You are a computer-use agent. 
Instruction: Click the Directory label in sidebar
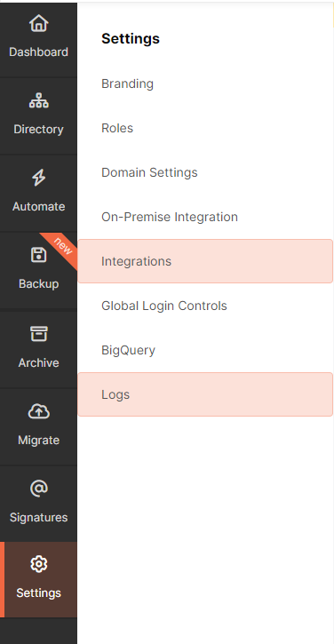coord(38,130)
